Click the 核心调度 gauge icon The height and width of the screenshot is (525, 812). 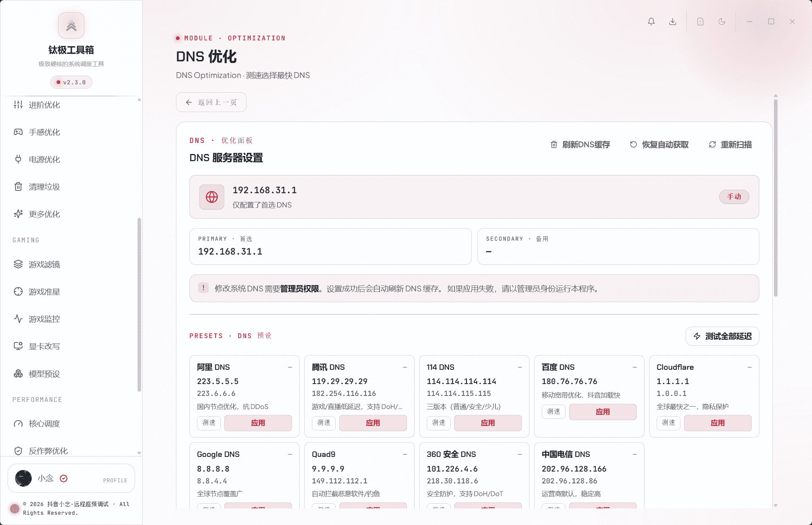pyautogui.click(x=18, y=424)
